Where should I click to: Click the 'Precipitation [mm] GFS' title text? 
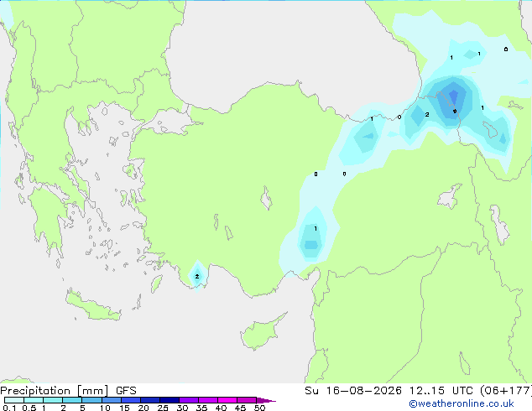pyautogui.click(x=68, y=391)
